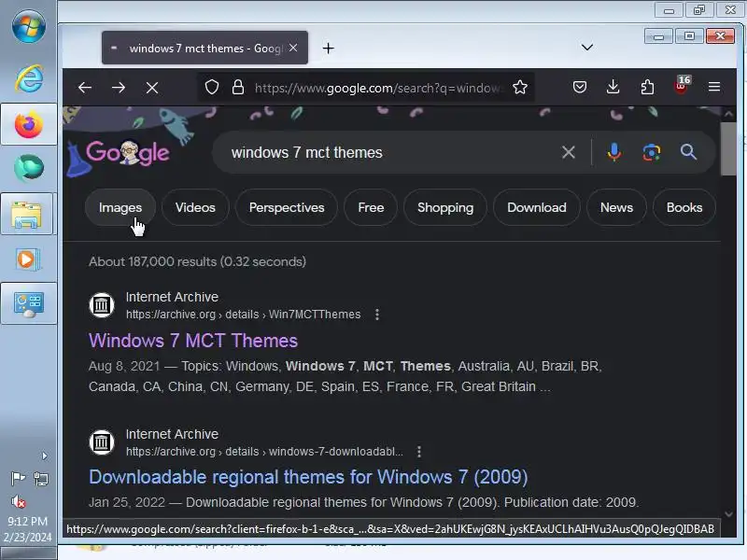Open Action Center flag in tray
747x560 pixels.
point(18,478)
